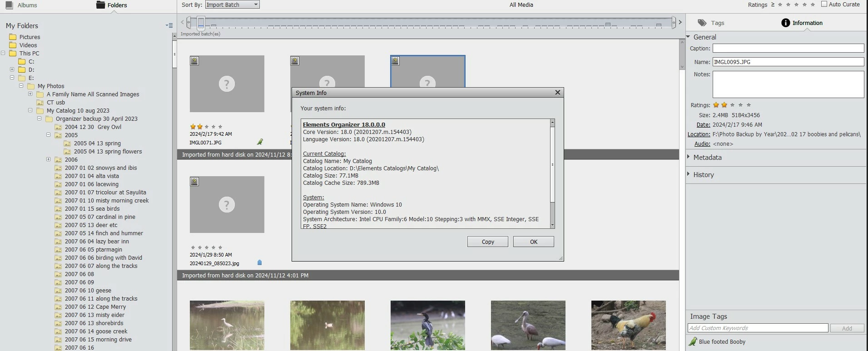868x351 pixels.
Task: Click the media grid scrollbar up arrow
Action: pos(682,42)
